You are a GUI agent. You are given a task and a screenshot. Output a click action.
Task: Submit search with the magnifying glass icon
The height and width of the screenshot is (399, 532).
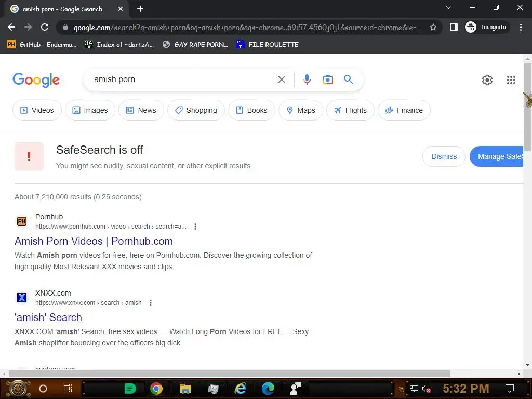[x=348, y=79]
